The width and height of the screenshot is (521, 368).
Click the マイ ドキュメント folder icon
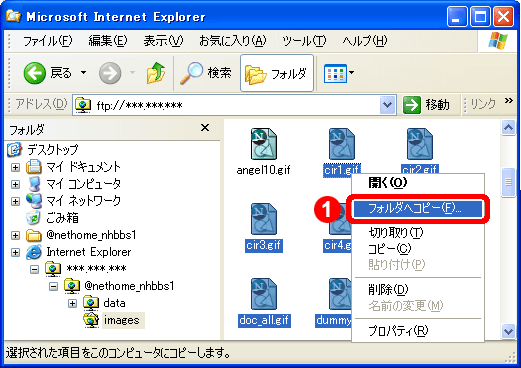[34, 166]
